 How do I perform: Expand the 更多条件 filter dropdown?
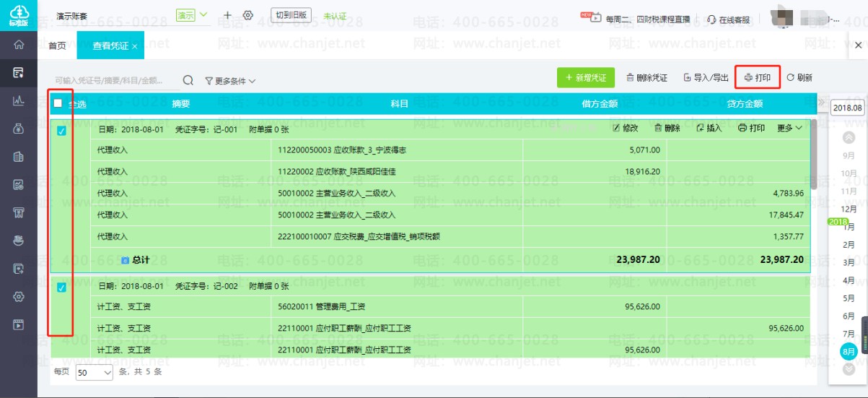coord(231,81)
